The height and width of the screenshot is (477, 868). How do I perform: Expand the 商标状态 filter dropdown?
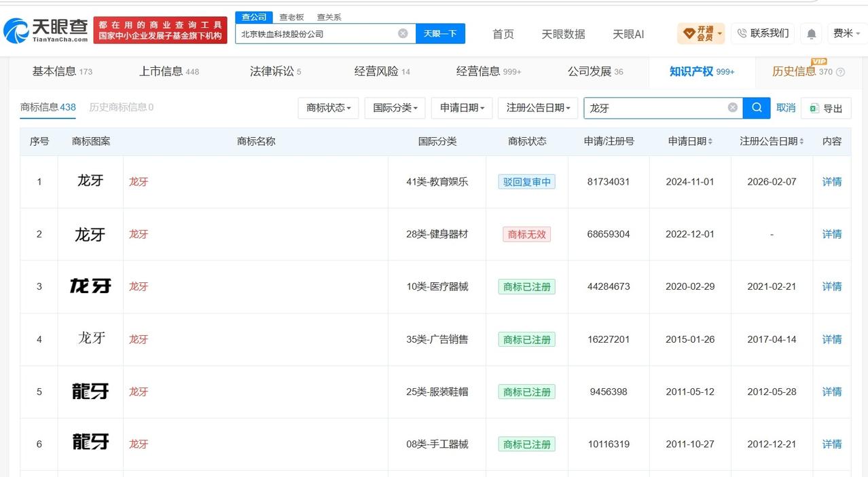[329, 108]
